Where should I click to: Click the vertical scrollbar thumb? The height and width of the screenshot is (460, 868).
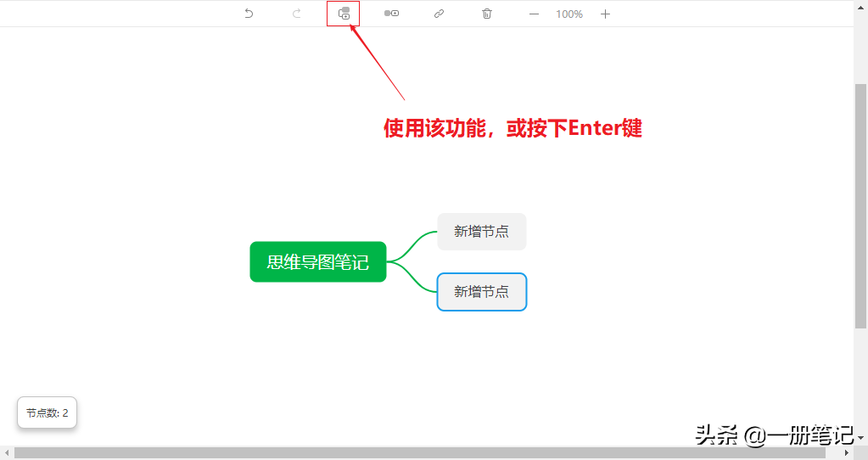pyautogui.click(x=861, y=206)
